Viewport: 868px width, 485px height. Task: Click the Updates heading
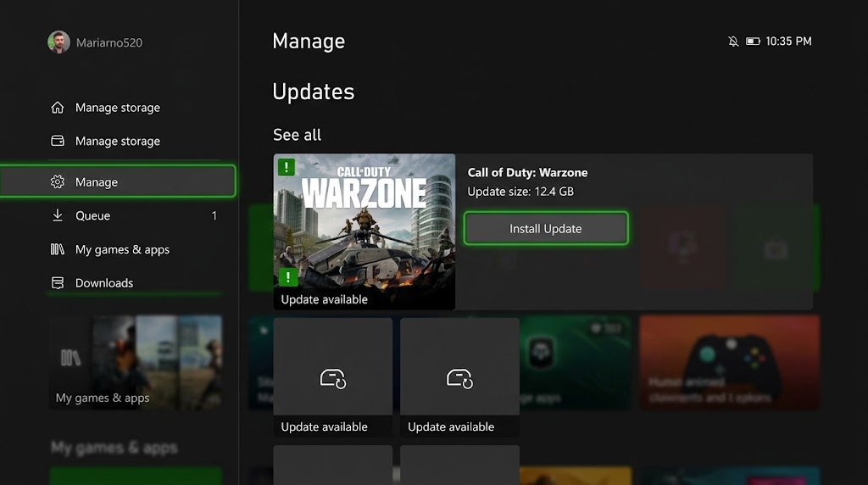tap(314, 92)
